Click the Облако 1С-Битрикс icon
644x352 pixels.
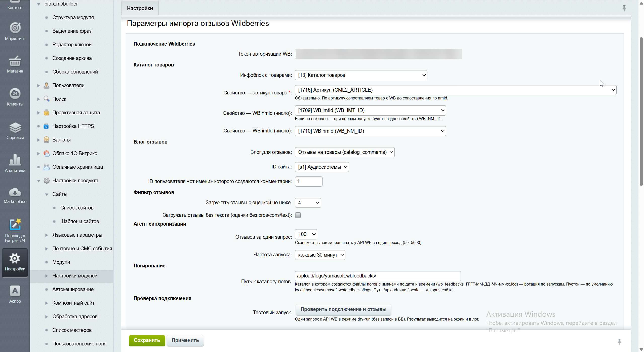pyautogui.click(x=47, y=153)
